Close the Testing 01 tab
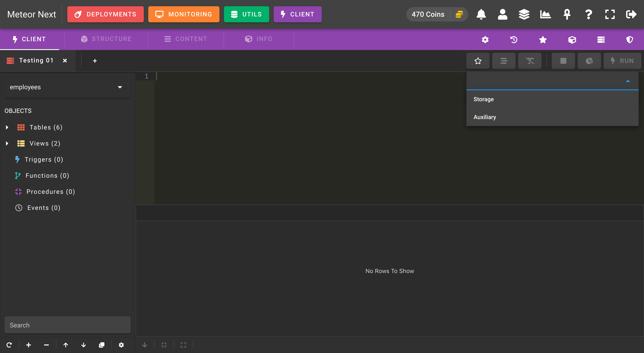644x353 pixels. click(65, 60)
